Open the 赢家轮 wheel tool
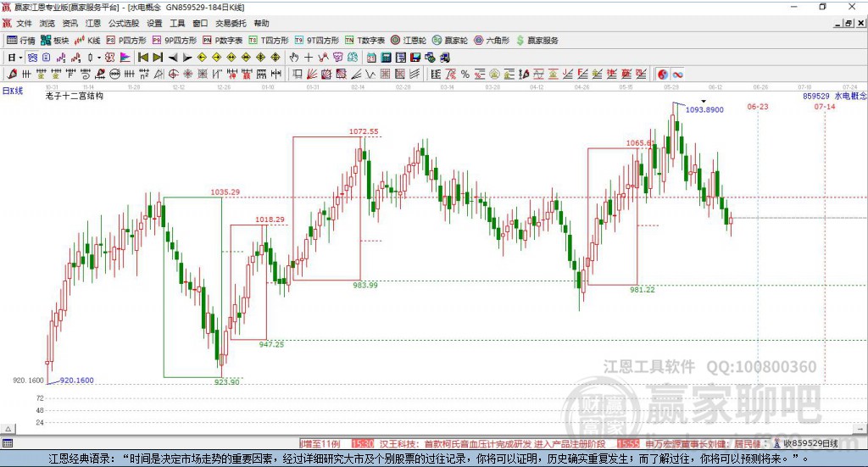This screenshot has height=467, width=868. (450, 41)
